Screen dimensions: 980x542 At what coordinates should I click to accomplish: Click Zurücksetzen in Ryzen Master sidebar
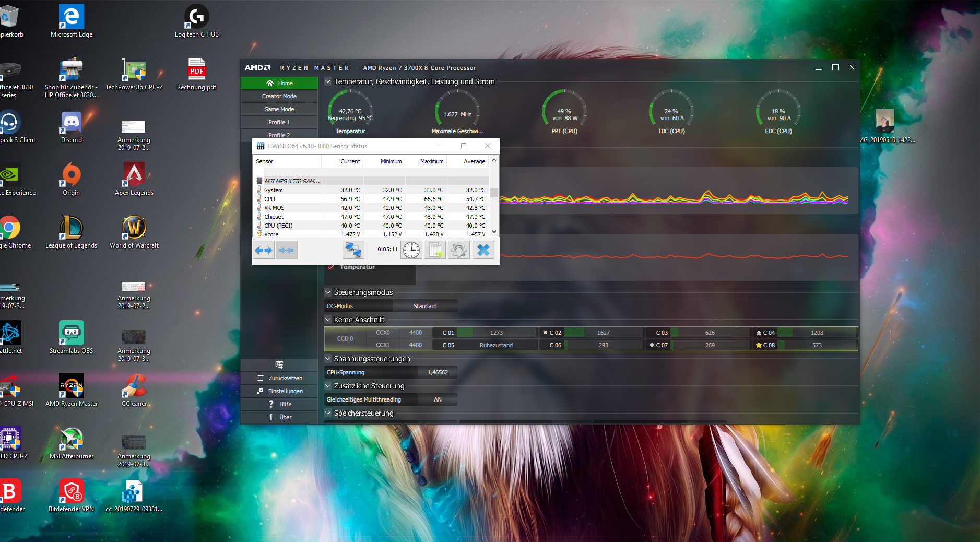(x=279, y=378)
